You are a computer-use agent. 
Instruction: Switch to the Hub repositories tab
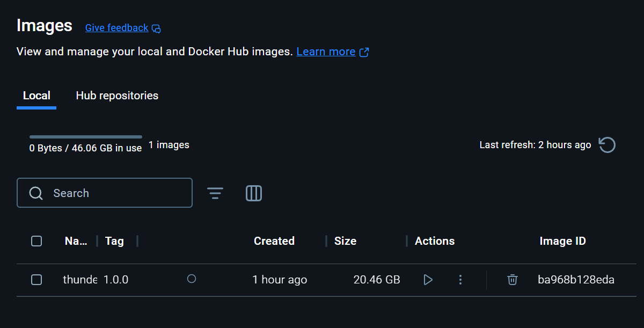[117, 95]
